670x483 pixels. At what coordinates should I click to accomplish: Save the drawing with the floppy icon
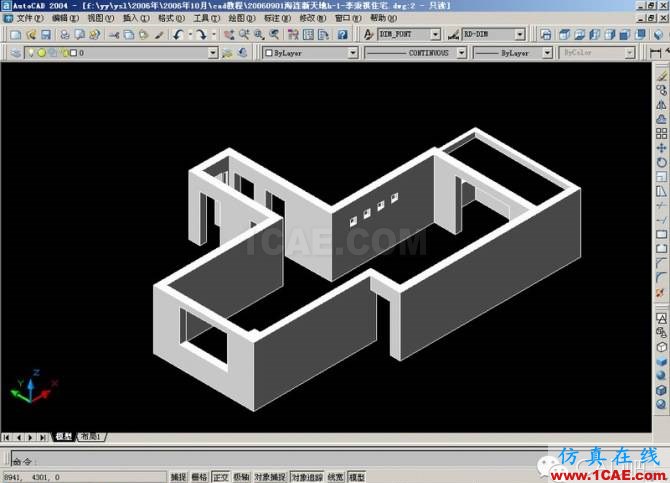[46, 35]
